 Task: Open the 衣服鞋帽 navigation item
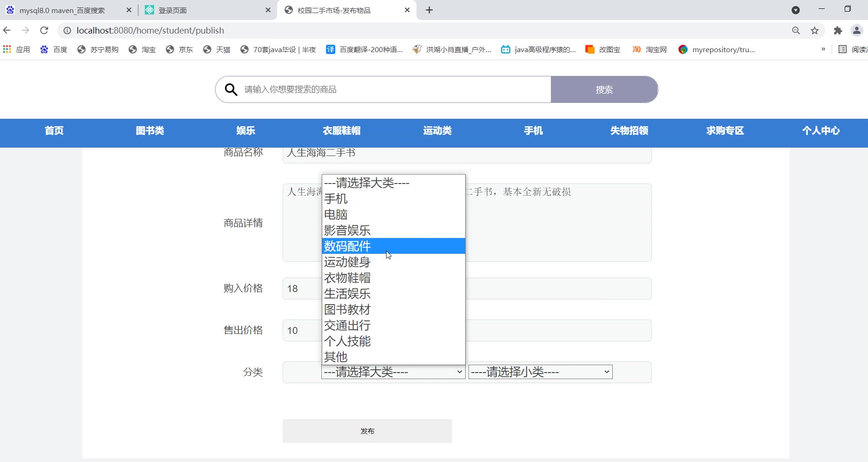click(342, 130)
